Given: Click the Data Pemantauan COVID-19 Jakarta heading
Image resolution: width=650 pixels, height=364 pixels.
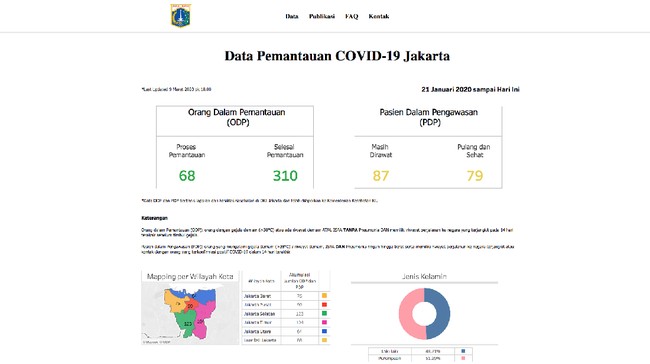Looking at the screenshot, I should point(337,56).
